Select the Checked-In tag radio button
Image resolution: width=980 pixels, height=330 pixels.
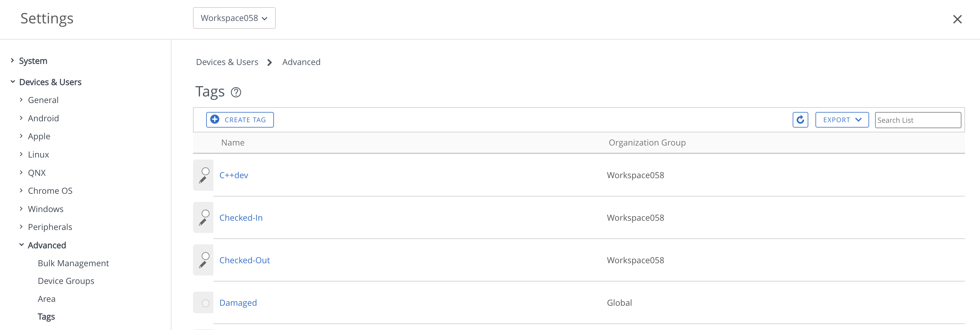(205, 213)
